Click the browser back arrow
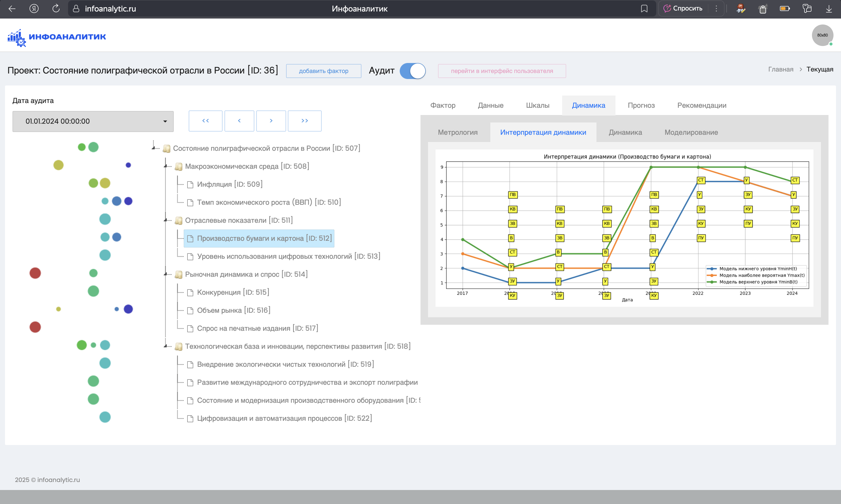841x504 pixels. click(12, 9)
